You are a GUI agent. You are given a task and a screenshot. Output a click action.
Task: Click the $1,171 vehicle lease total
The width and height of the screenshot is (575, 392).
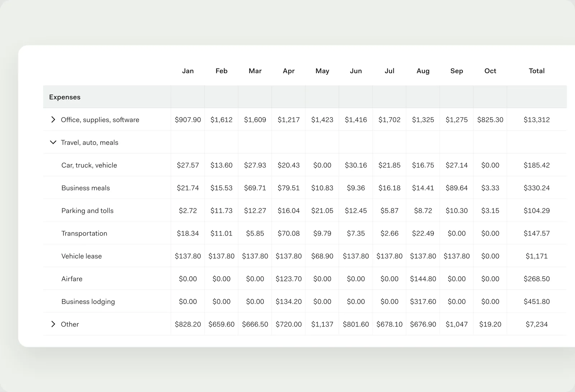click(x=537, y=256)
